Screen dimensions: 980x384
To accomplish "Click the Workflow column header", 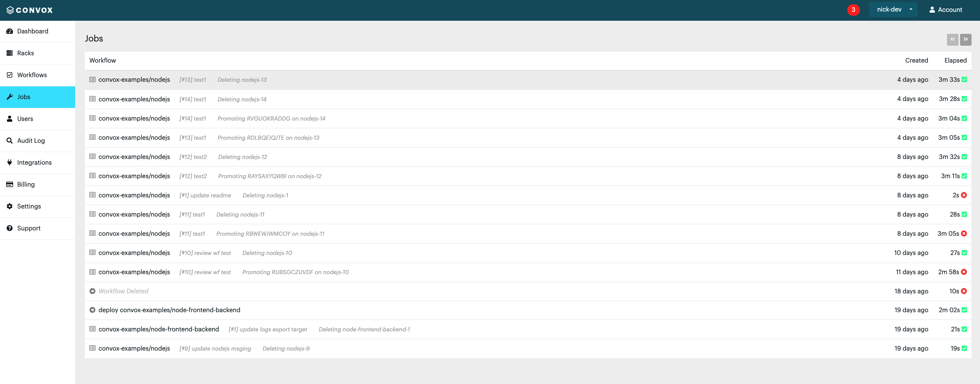I will [x=102, y=61].
